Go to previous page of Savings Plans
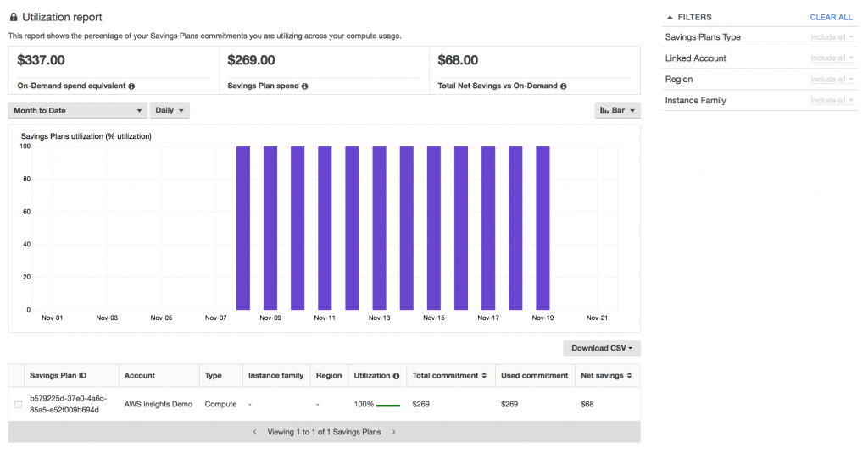This screenshot has height=453, width=868. (x=255, y=432)
